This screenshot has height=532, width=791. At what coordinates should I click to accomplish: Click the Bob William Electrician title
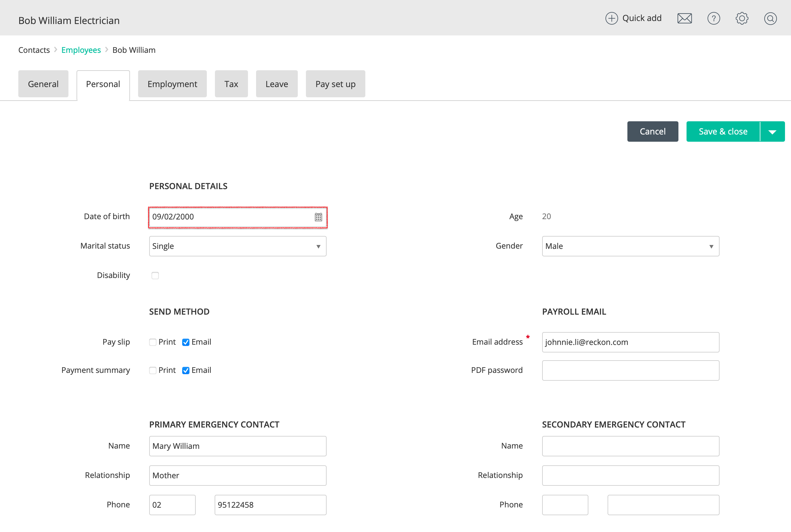coord(69,20)
